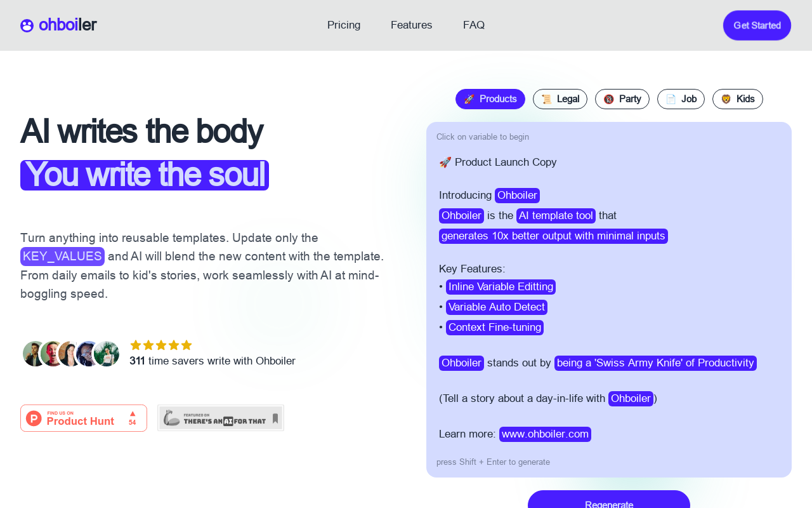Click the Get Started button
Viewport: 812px width, 508px height.
pyautogui.click(x=757, y=25)
